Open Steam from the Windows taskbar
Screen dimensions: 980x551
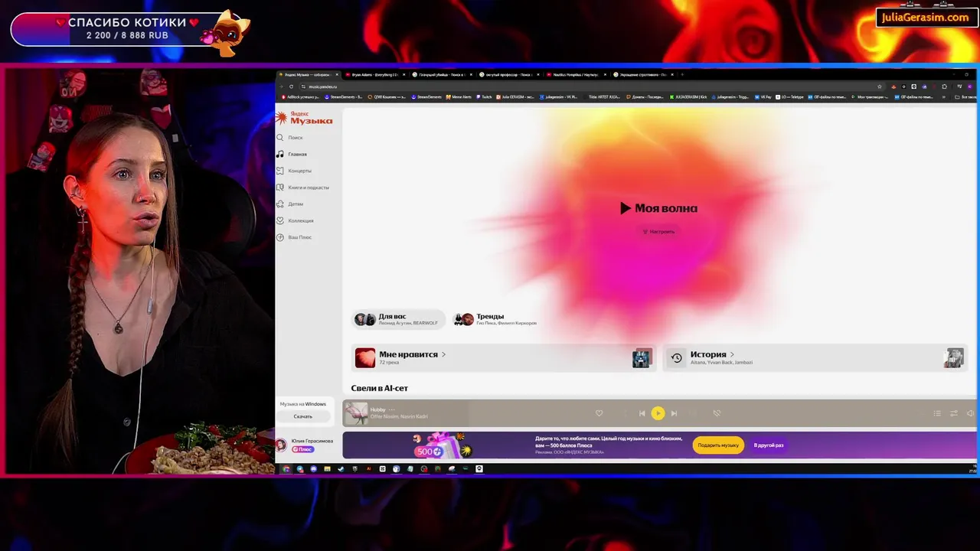click(x=341, y=468)
